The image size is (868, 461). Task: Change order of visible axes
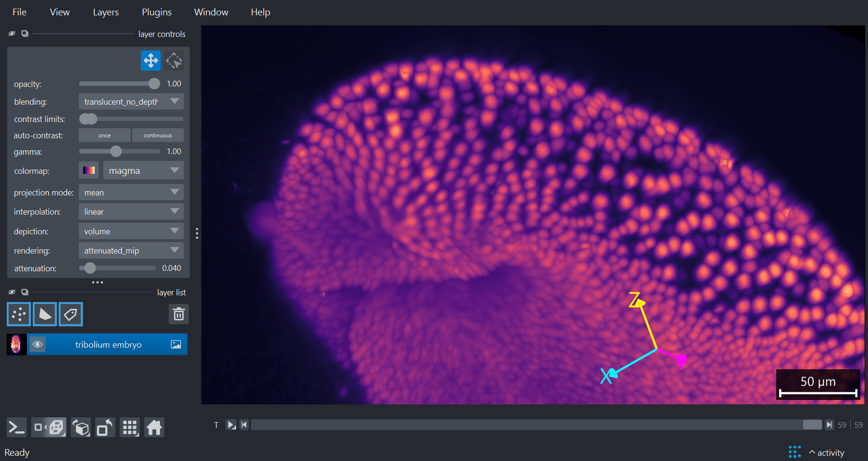pos(81,427)
